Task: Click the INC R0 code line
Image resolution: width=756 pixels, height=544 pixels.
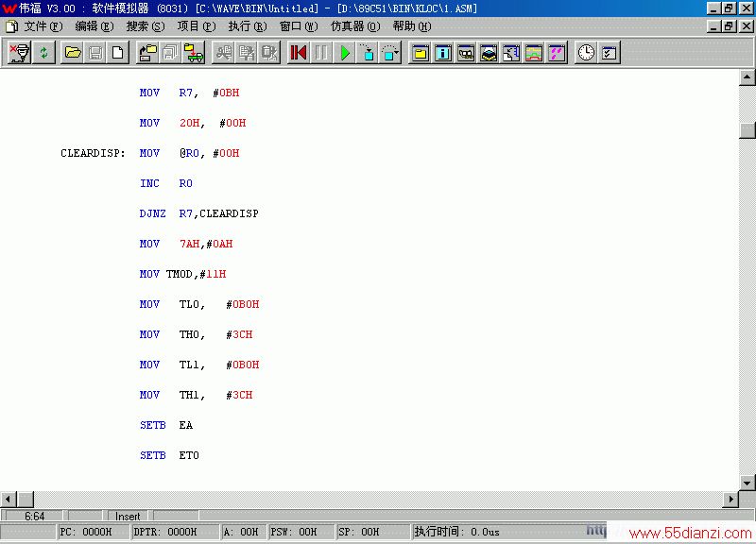Action: coord(166,183)
